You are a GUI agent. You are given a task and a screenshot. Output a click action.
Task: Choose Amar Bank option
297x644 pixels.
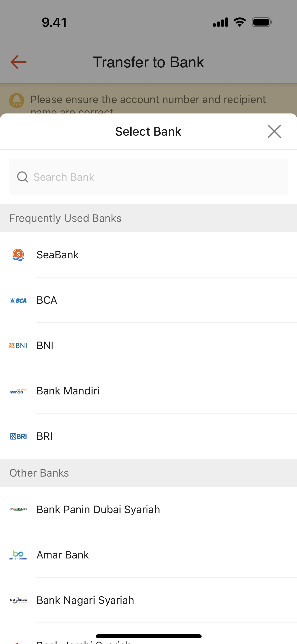click(63, 555)
